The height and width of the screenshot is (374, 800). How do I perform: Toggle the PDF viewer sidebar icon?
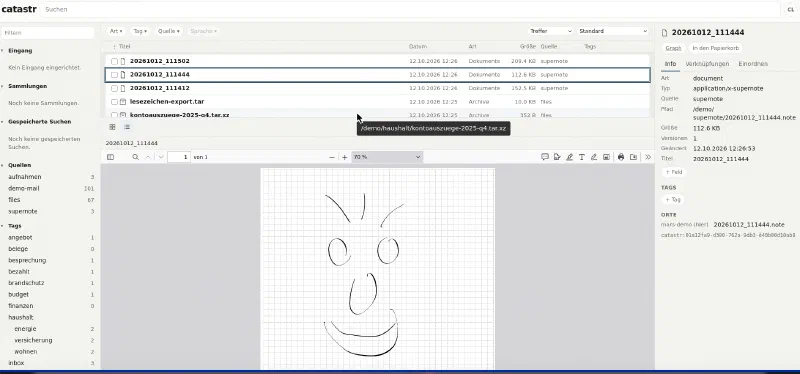click(x=110, y=157)
